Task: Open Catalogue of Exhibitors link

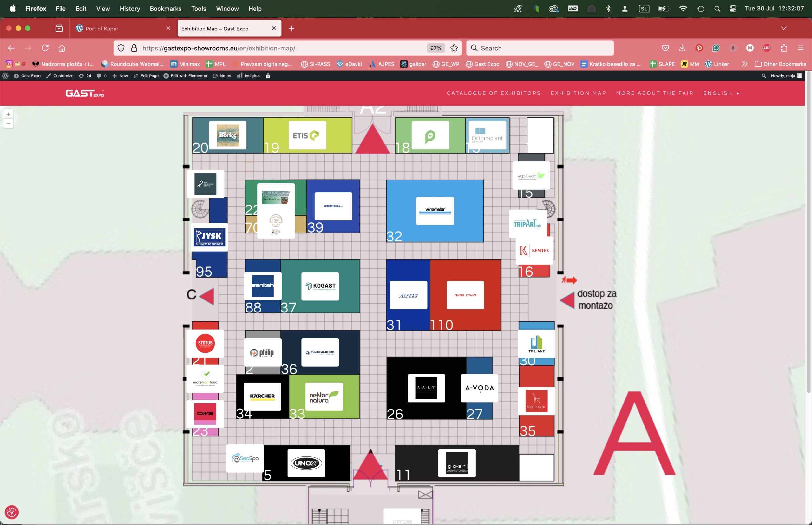Action: (x=494, y=93)
